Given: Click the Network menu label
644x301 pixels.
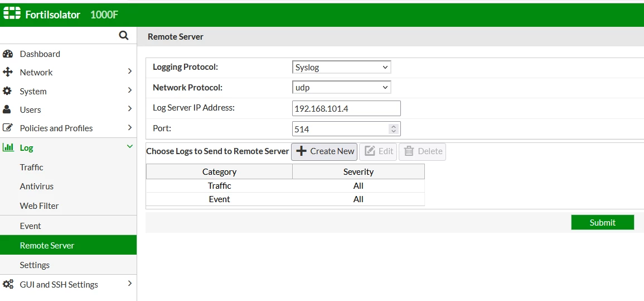Looking at the screenshot, I should pyautogui.click(x=36, y=73).
